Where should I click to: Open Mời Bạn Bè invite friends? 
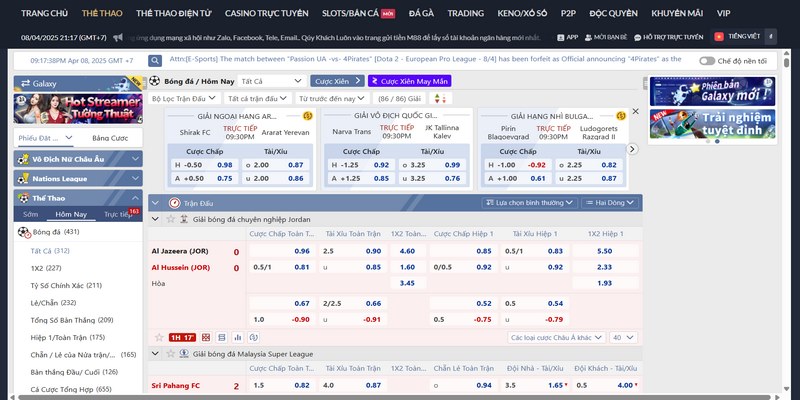click(x=606, y=37)
